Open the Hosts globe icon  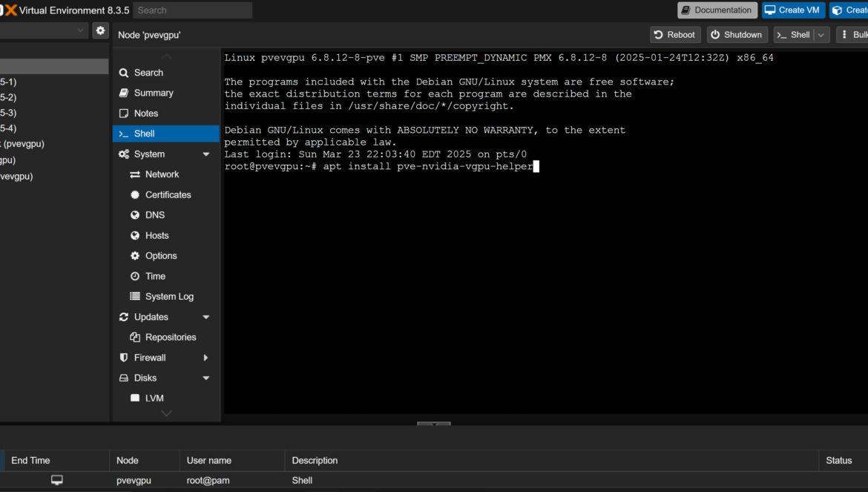(x=134, y=235)
